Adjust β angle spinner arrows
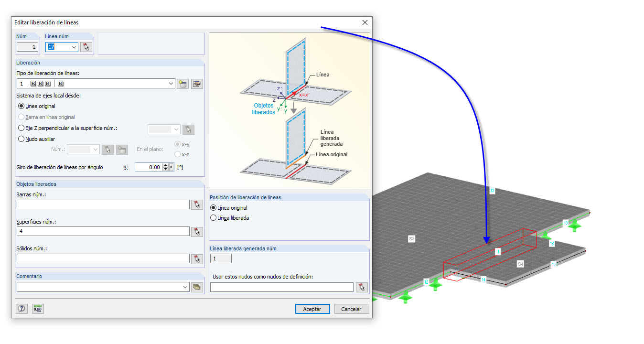 click(166, 167)
